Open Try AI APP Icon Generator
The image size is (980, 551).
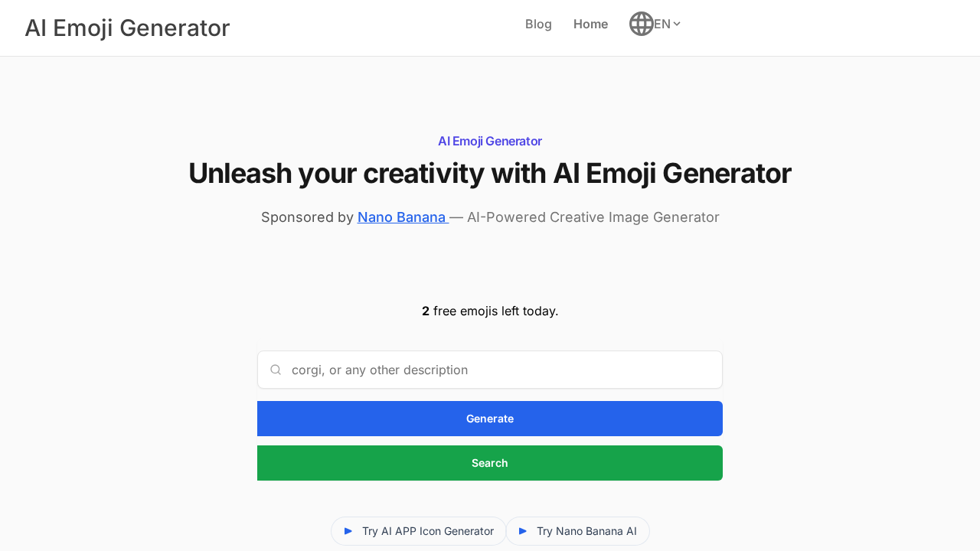click(419, 530)
